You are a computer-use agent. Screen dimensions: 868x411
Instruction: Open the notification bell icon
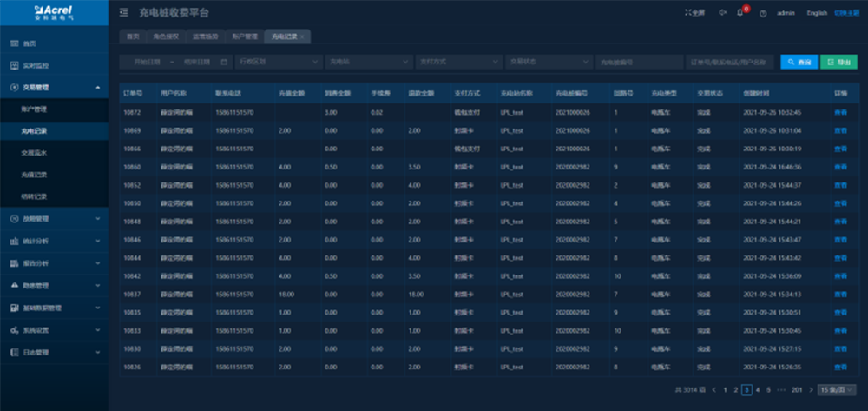click(x=740, y=13)
